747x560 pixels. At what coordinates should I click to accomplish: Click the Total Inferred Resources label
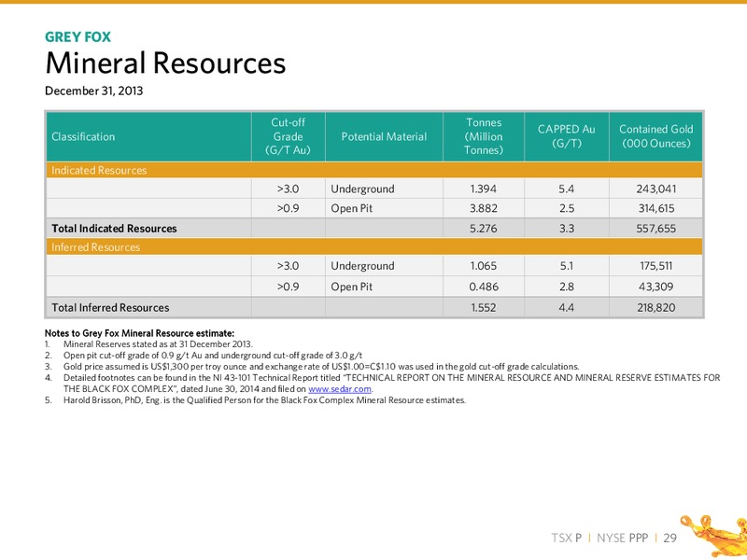110,308
